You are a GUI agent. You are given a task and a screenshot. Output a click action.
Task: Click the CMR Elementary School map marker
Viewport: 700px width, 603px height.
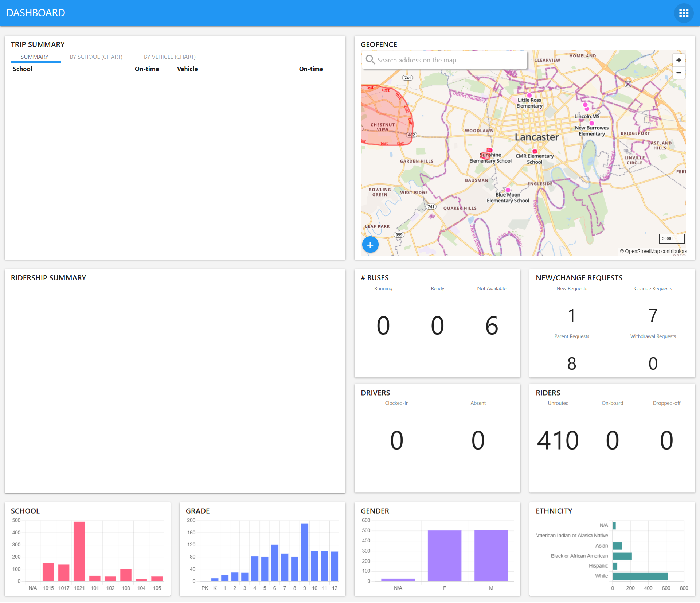coord(535,151)
